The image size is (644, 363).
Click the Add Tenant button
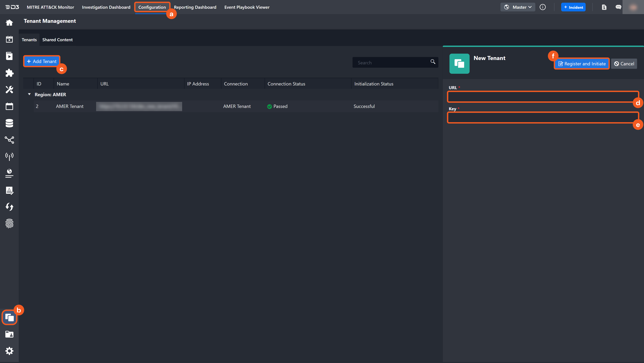42,62
